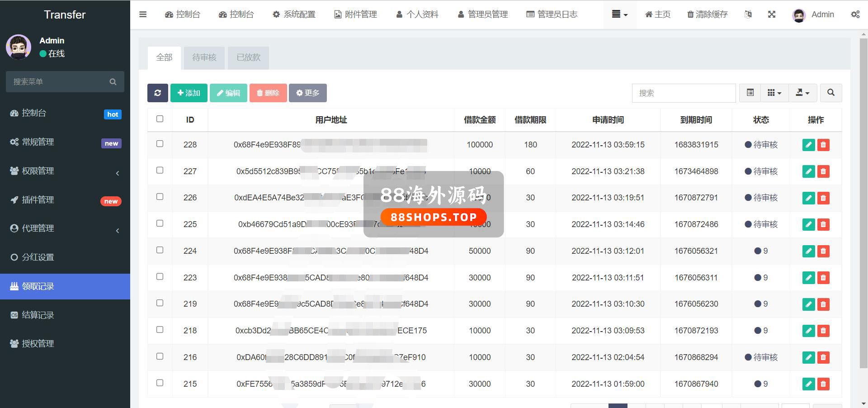Click the refresh table icon button
Image resolution: width=868 pixels, height=408 pixels.
pyautogui.click(x=157, y=93)
